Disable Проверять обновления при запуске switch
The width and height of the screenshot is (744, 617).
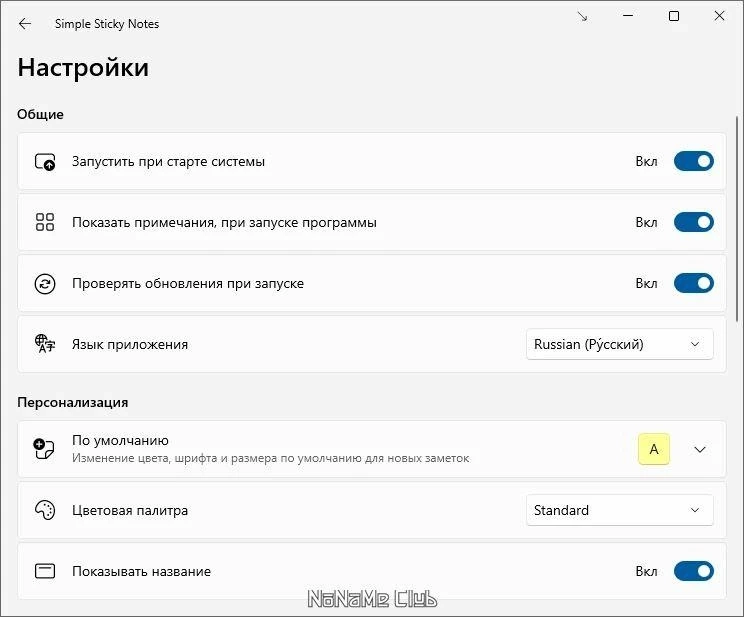click(694, 283)
